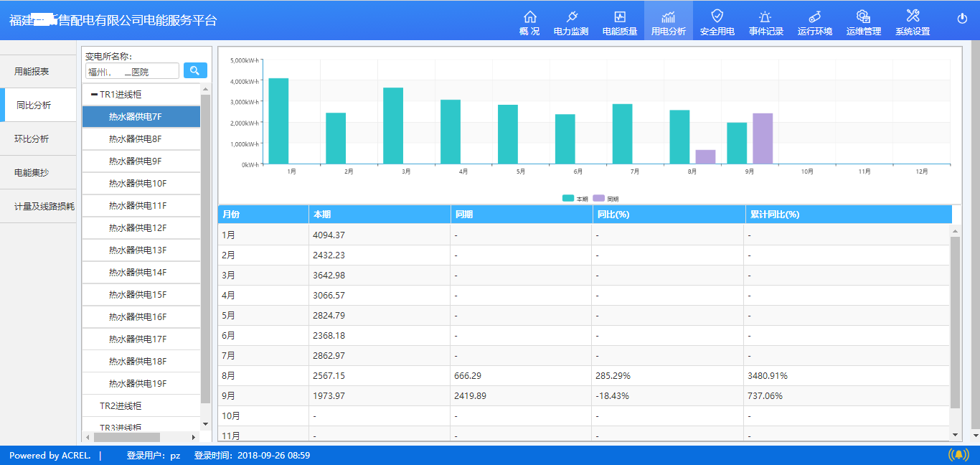This screenshot has width=980, height=465.
Task: Select 热水器供电10F in the tree
Action: tap(142, 184)
